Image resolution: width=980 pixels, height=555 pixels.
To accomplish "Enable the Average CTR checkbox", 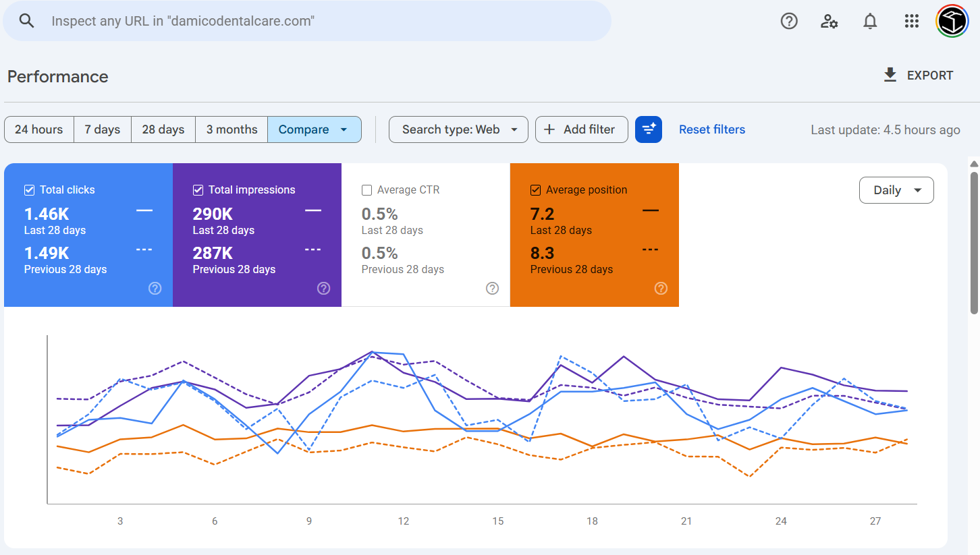I will [367, 190].
